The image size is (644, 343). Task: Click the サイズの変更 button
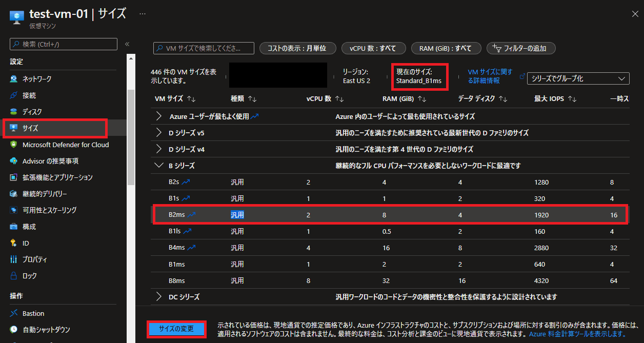point(177,329)
